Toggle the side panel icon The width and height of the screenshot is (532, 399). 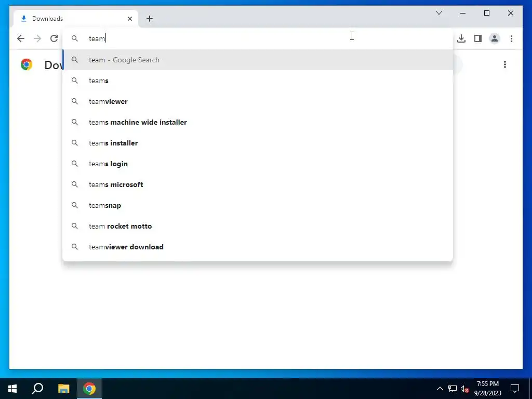click(478, 38)
